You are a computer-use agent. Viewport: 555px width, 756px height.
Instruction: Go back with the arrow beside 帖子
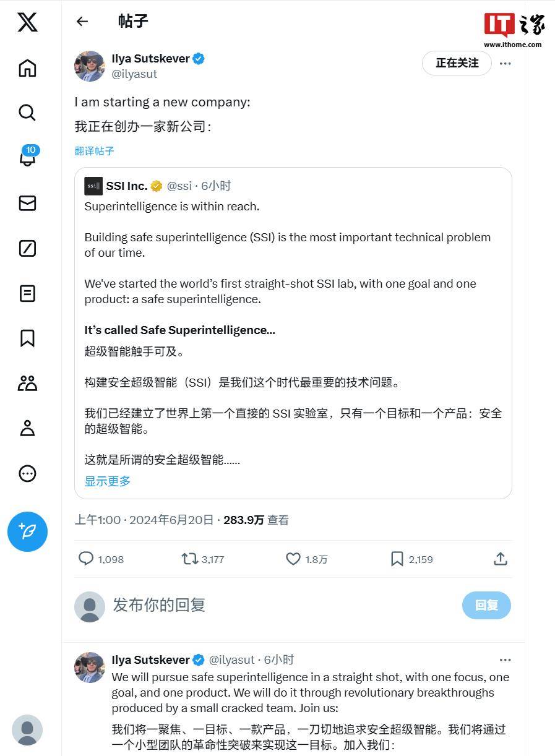click(x=82, y=22)
